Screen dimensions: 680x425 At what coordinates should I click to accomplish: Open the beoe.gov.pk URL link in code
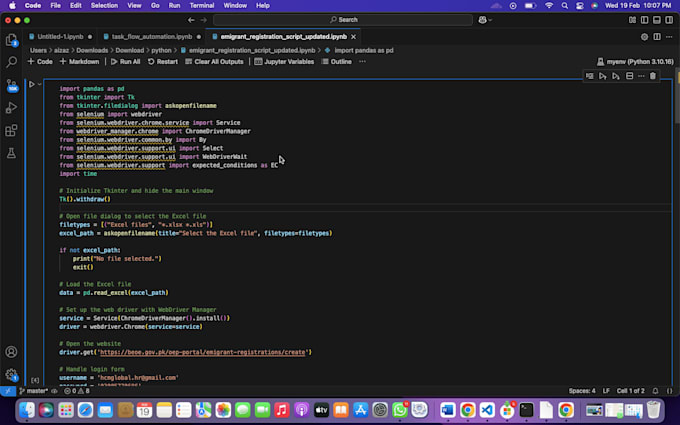point(203,352)
